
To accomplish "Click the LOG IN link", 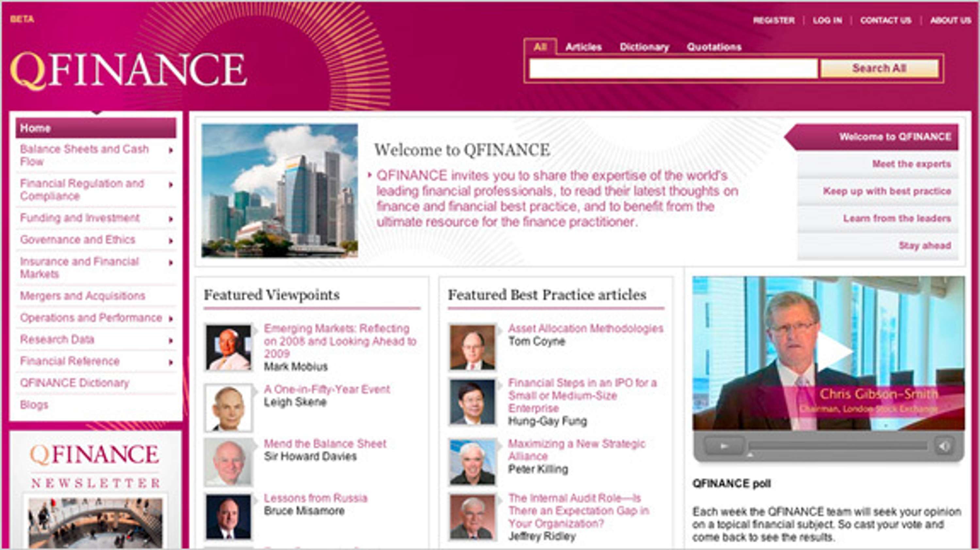I will point(827,21).
